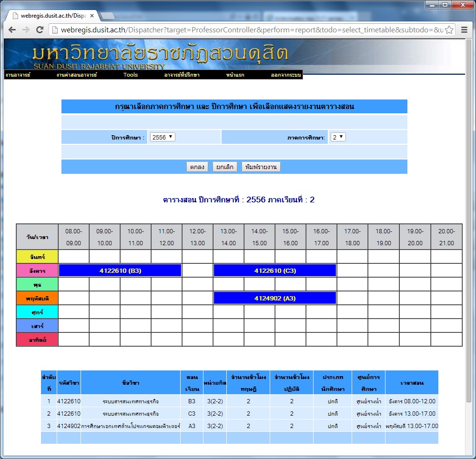Go to หน้าแรก in the navigation bar
476x459 pixels.
235,75
